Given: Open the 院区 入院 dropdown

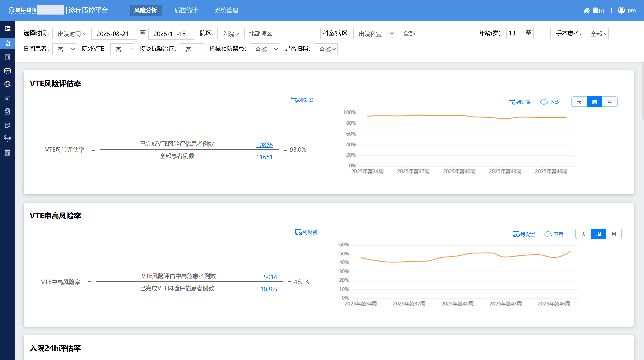Looking at the screenshot, I should [x=229, y=33].
